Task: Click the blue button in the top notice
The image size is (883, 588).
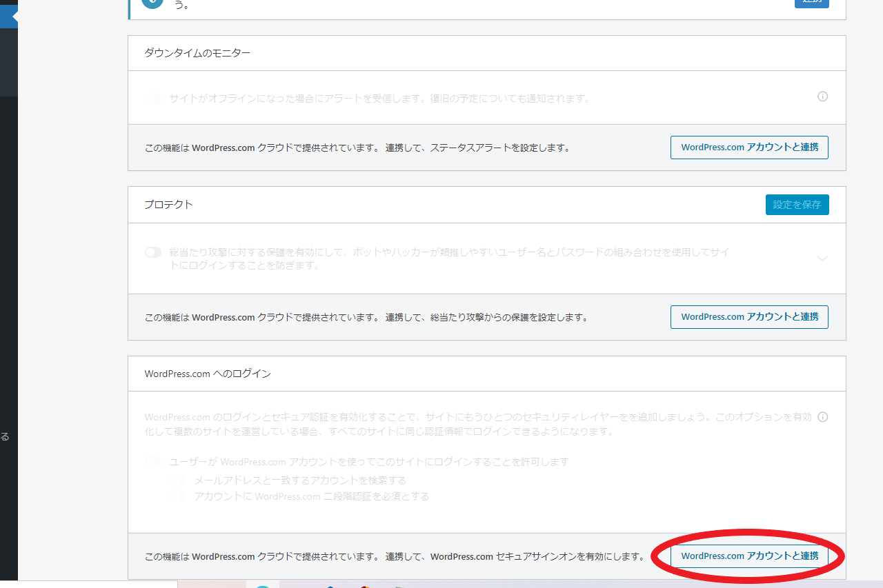Action: [x=811, y=3]
